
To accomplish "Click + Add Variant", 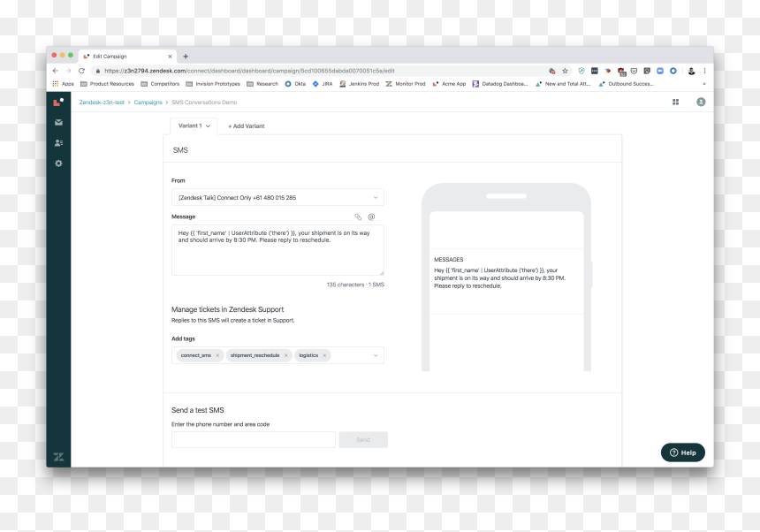I will coord(247,126).
